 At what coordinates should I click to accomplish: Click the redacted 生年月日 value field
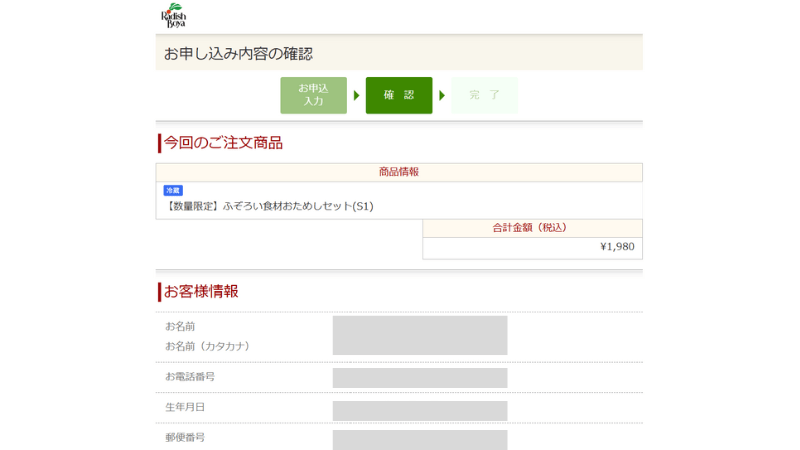pos(419,410)
